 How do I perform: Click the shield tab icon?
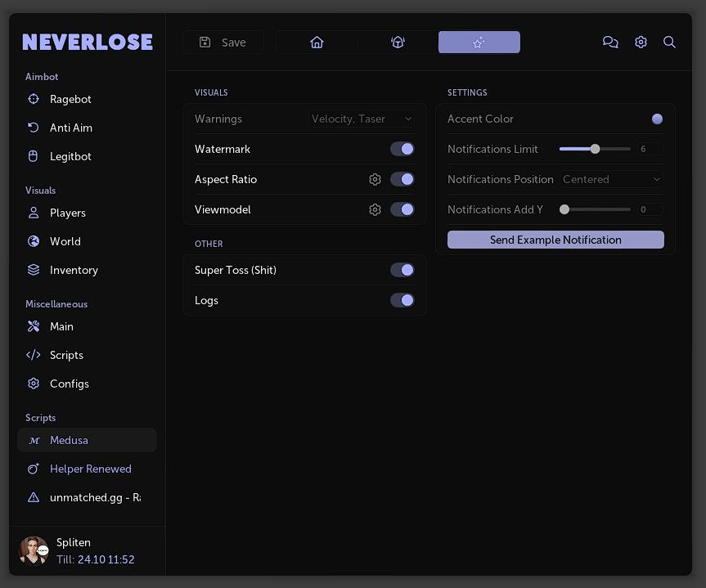click(398, 43)
